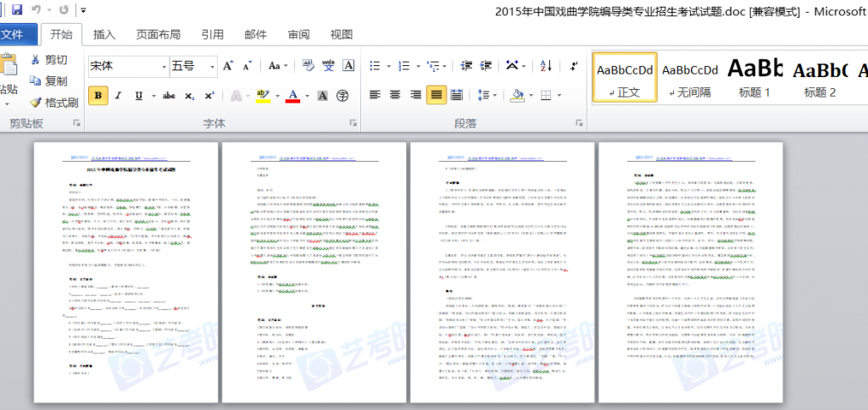Click the strikethrough icon
Image resolution: width=868 pixels, height=410 pixels.
[x=169, y=96]
